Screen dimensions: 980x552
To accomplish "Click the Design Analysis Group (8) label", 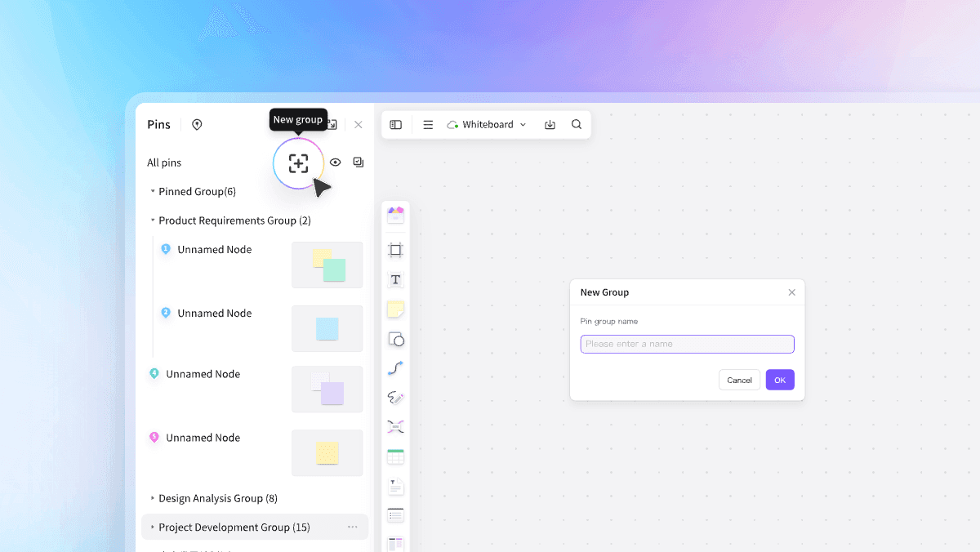I will pos(218,498).
